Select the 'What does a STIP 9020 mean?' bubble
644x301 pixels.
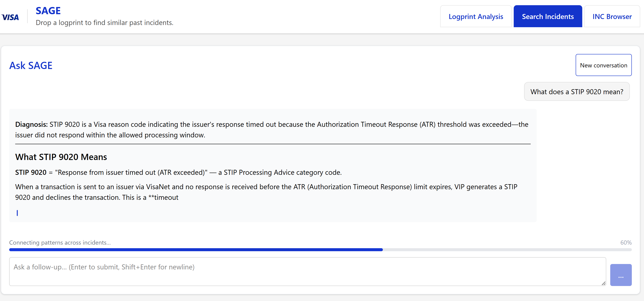[577, 92]
